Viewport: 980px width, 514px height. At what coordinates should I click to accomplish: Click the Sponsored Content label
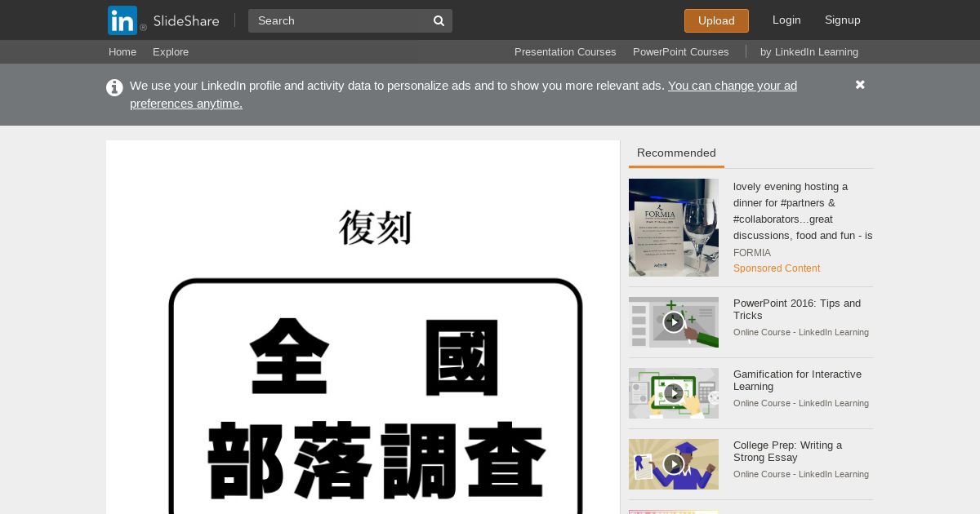pos(777,268)
